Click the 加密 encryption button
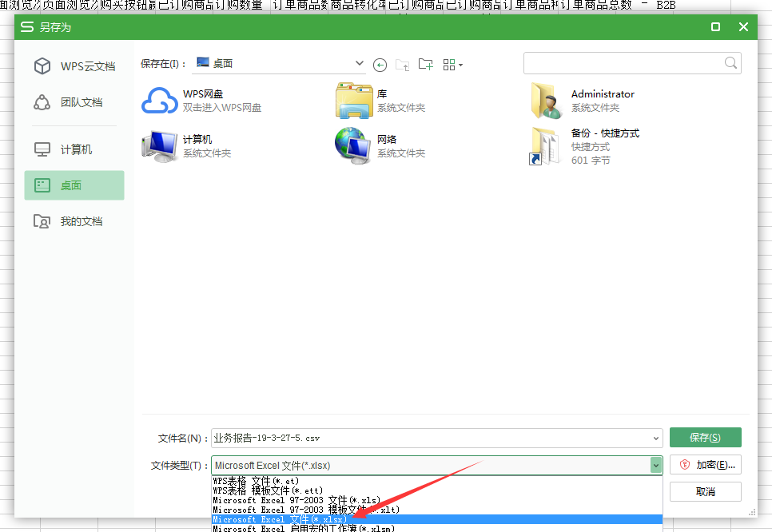 coord(705,465)
